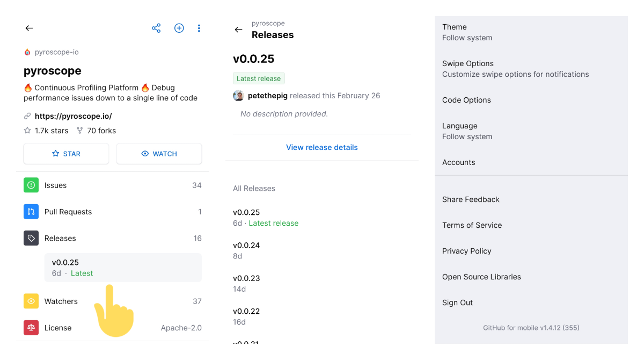Tap Sign Out in settings
This screenshot has width=644, height=360.
point(457,303)
